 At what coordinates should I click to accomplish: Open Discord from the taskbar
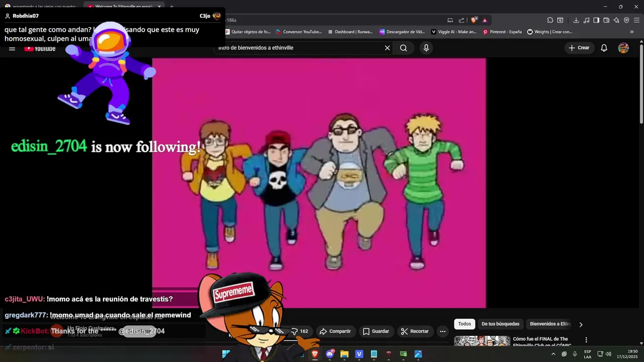[x=330, y=354]
